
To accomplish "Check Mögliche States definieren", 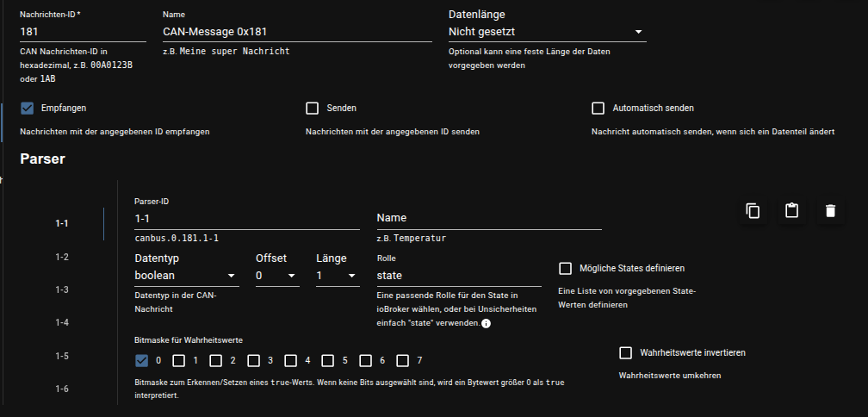I will click(566, 269).
